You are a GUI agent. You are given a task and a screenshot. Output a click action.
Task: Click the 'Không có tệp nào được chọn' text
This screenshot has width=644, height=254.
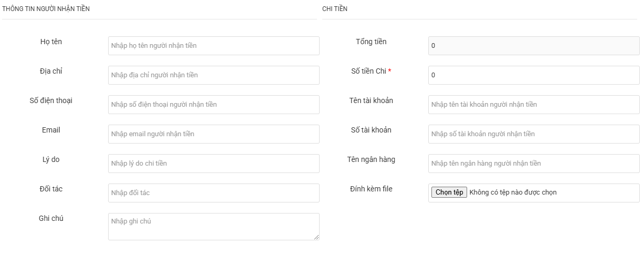click(x=513, y=192)
